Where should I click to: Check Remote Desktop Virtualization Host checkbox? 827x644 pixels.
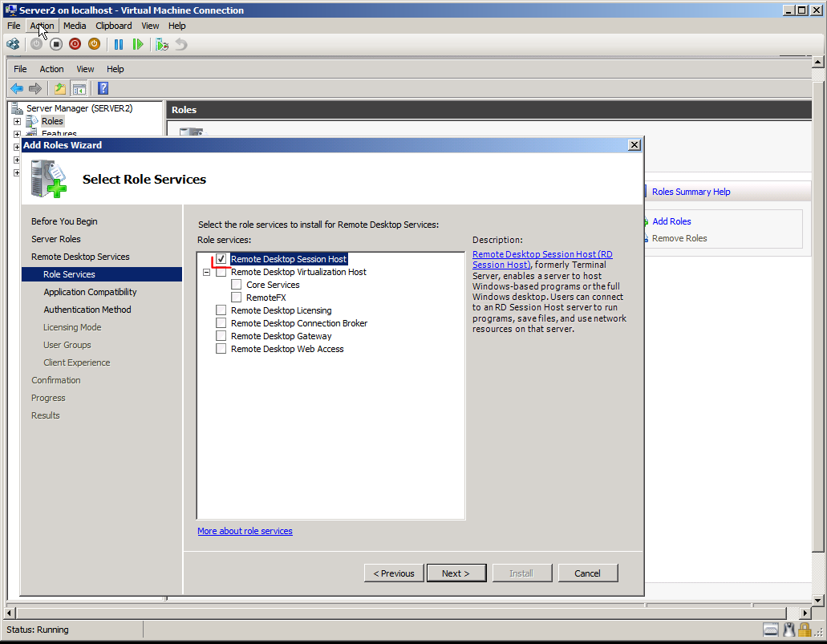click(221, 272)
